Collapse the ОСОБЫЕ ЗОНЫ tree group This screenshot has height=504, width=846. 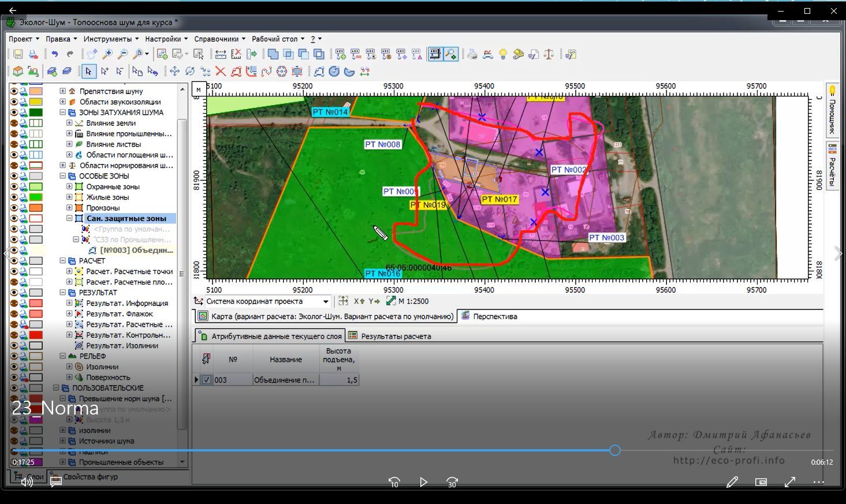(x=63, y=176)
